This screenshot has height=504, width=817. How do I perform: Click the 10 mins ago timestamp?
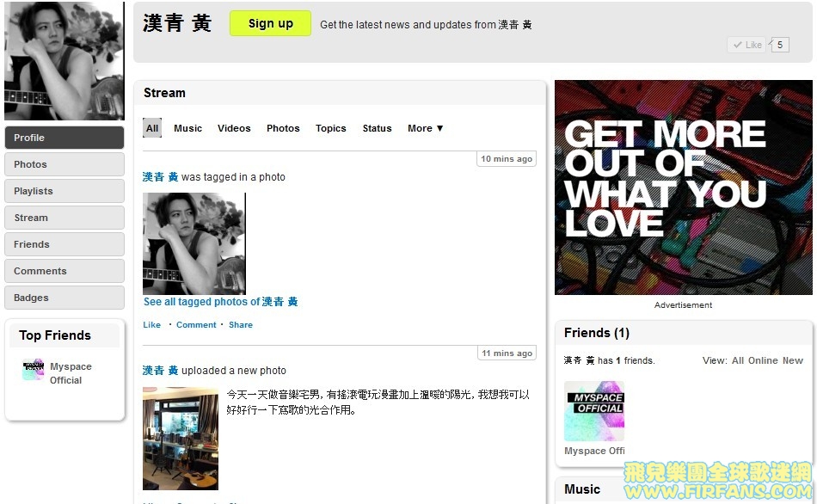pos(507,158)
